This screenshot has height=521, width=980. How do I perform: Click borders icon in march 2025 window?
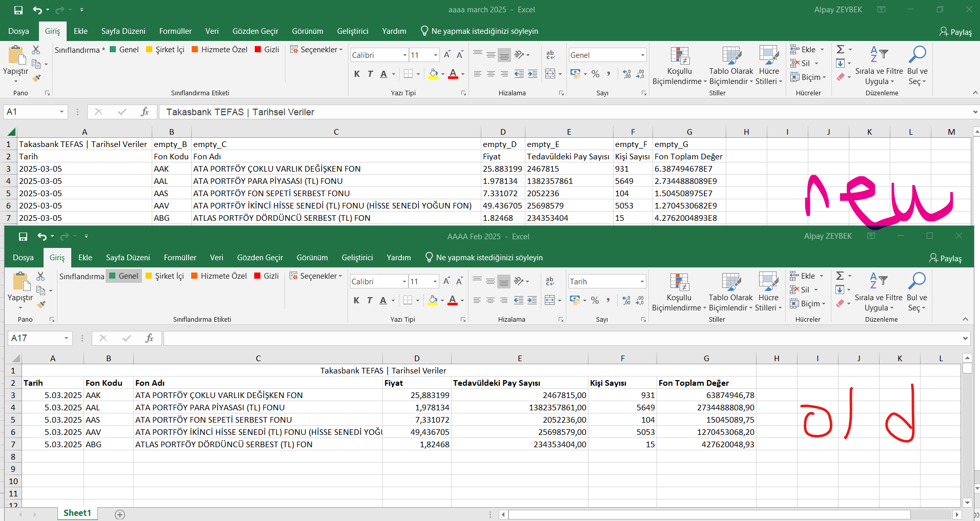click(408, 74)
